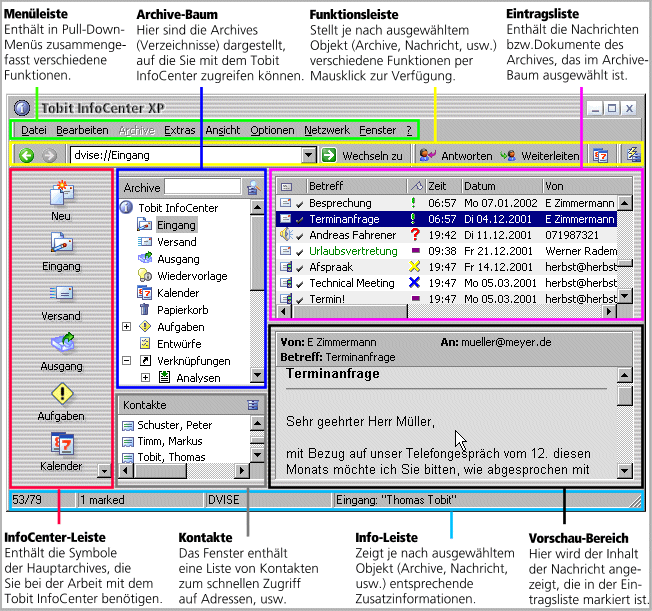
Task: Select contact Tobit, Thomas
Action: coord(171,457)
